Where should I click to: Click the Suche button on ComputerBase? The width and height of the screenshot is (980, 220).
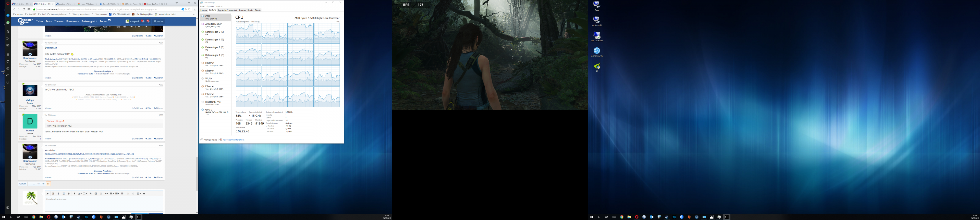click(x=159, y=21)
